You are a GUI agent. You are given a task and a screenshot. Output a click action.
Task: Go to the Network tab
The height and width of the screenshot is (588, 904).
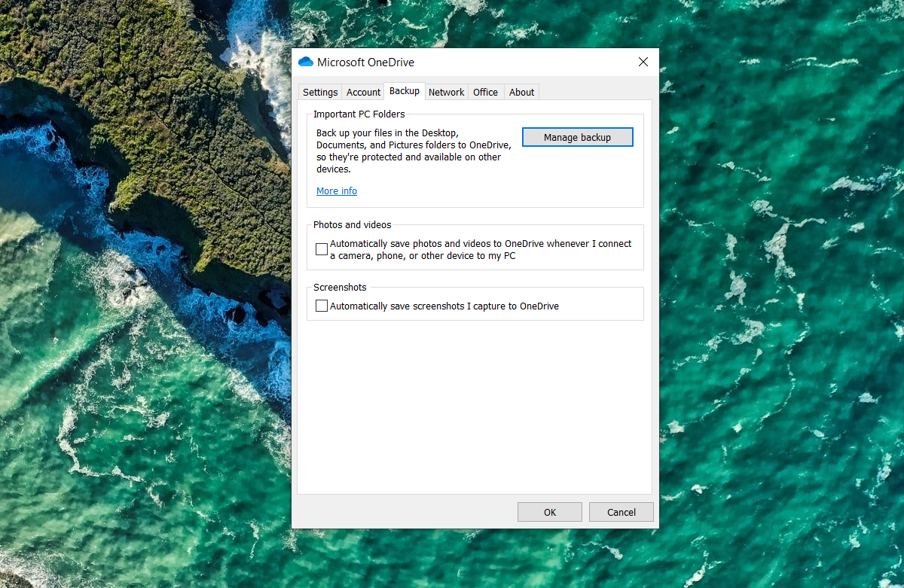[x=446, y=92]
